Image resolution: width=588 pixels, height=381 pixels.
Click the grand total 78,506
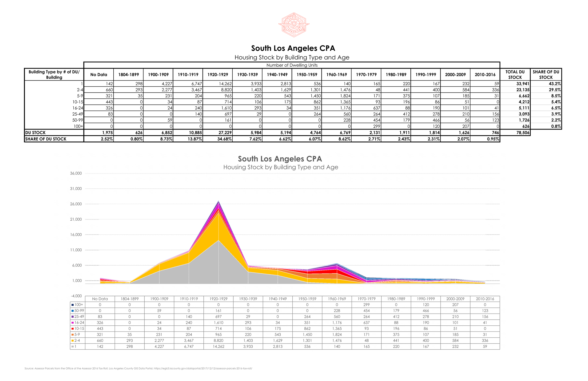[523, 133]
